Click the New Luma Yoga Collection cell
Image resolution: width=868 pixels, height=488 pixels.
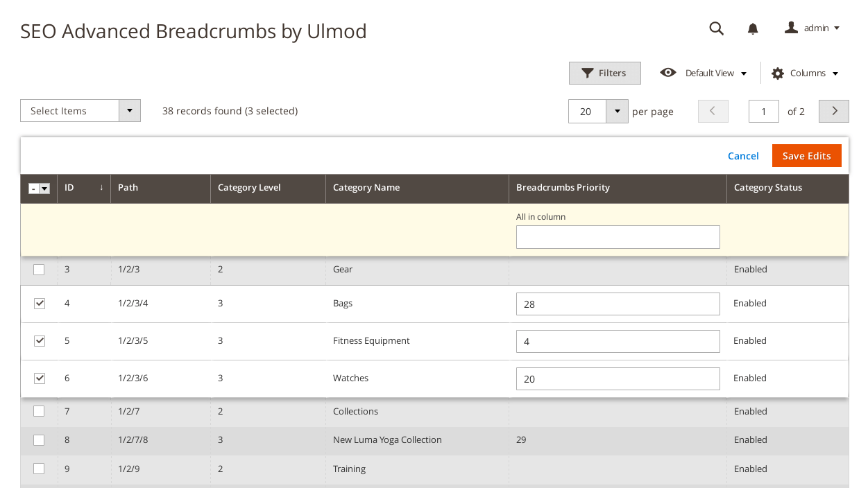[417, 439]
